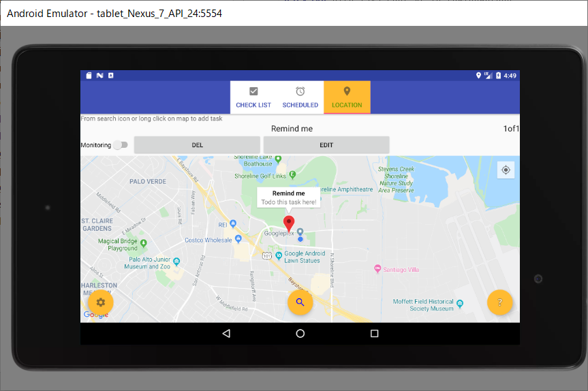Screen dimensions: 588x391
Task: Open help with the question mark button
Action: [x=499, y=302]
